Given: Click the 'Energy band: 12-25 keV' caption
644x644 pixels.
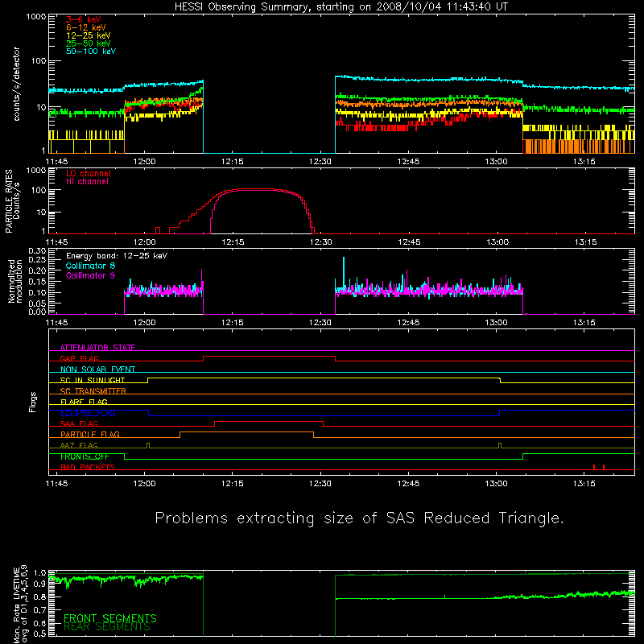Looking at the screenshot, I should click(x=117, y=256).
